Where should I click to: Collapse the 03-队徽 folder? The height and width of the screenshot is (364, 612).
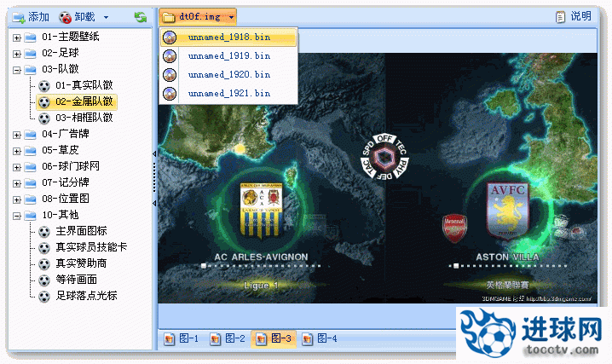(x=17, y=70)
